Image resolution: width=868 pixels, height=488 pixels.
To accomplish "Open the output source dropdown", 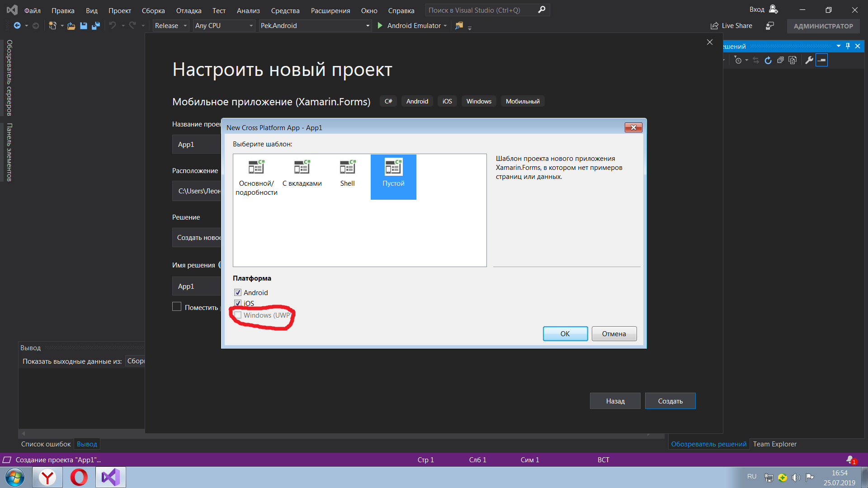I will click(x=136, y=361).
